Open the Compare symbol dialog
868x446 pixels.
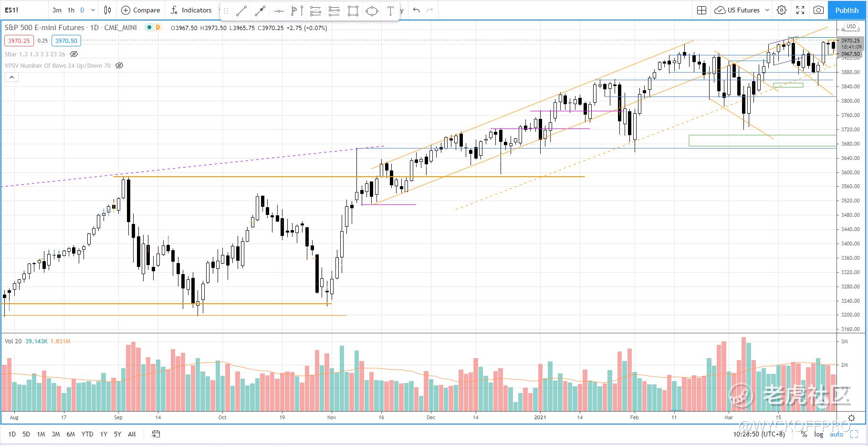point(140,10)
